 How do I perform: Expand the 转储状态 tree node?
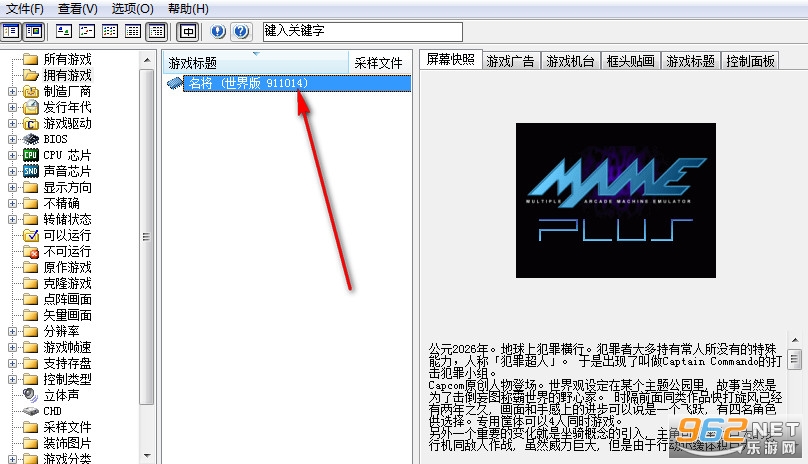(12, 220)
